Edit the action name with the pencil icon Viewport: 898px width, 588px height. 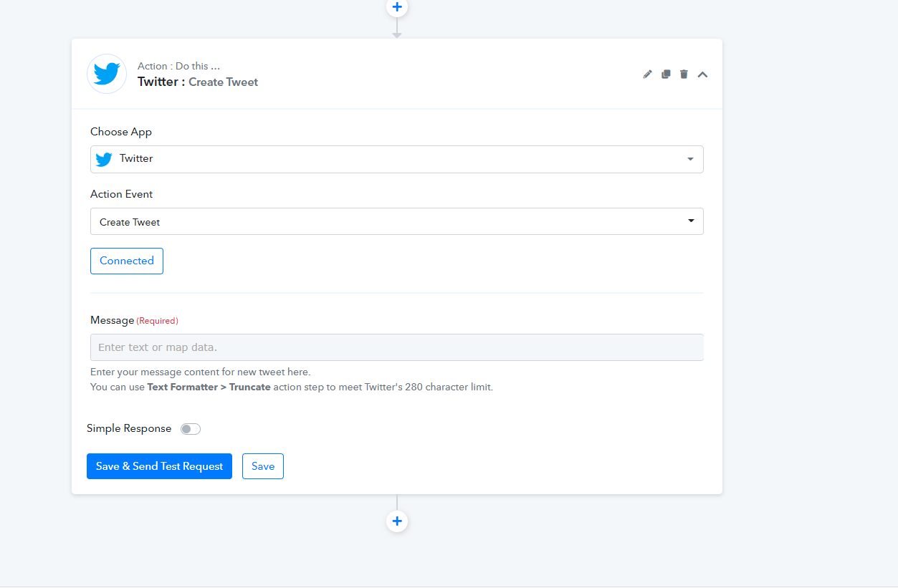648,74
